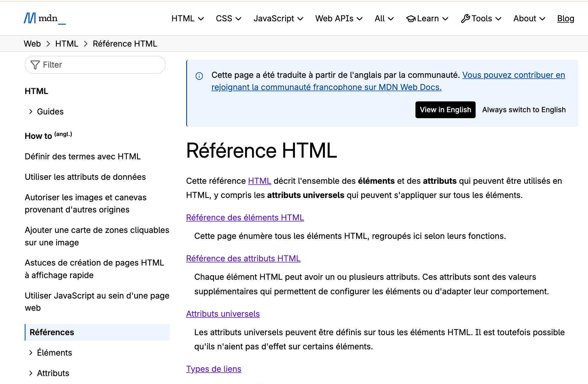Click the chevron-right icon beside Attributs

point(31,373)
